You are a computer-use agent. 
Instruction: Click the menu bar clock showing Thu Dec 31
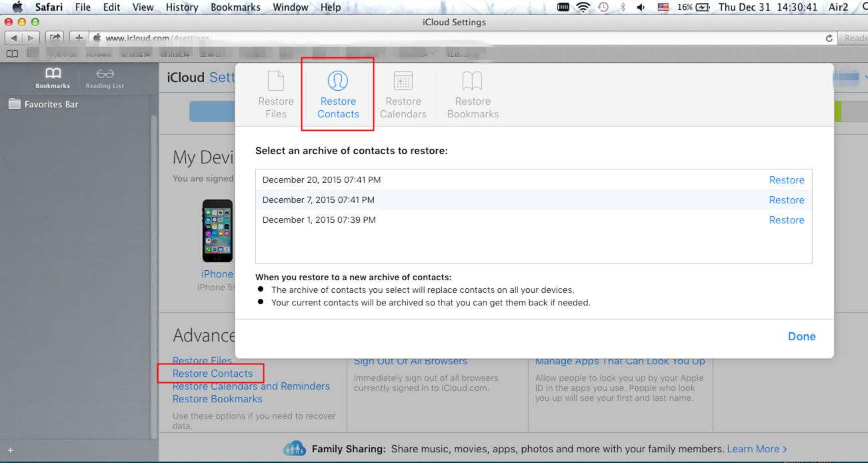coord(768,7)
